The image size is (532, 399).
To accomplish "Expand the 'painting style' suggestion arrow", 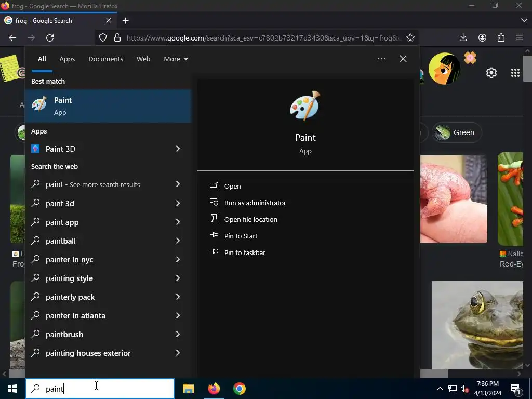I will (x=178, y=278).
